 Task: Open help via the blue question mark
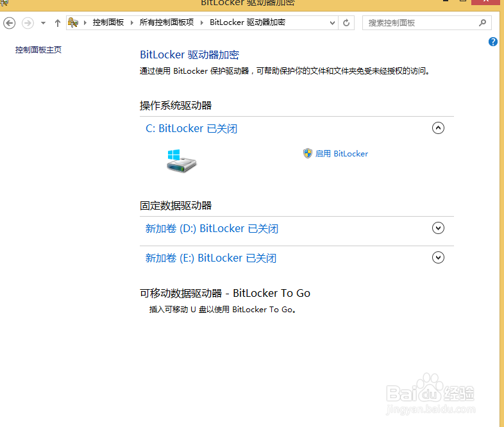(x=492, y=42)
